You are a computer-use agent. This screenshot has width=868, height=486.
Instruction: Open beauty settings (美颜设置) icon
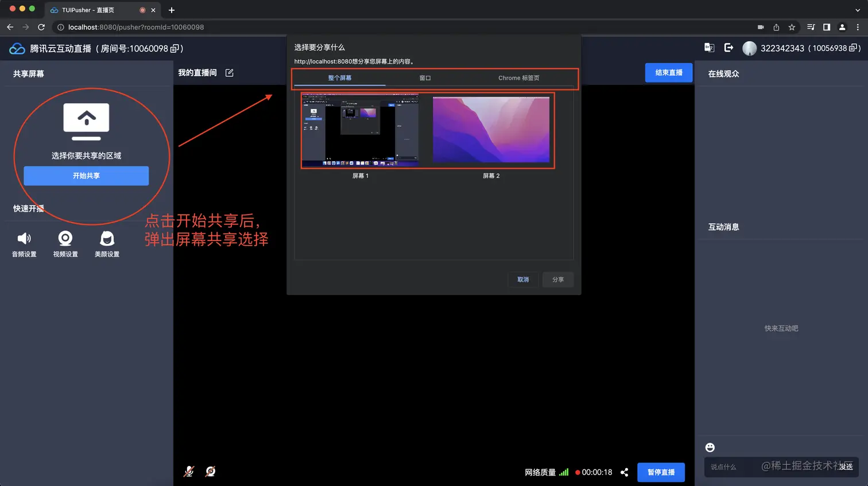[x=107, y=238]
